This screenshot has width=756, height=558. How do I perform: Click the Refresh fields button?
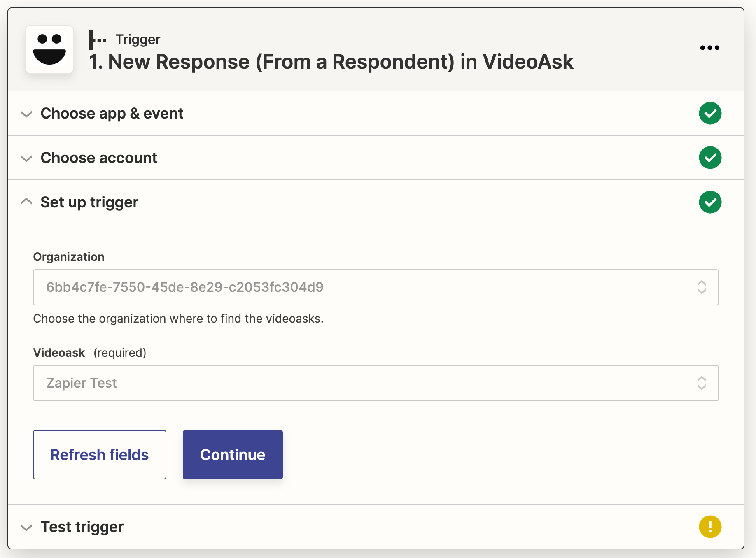click(x=100, y=455)
